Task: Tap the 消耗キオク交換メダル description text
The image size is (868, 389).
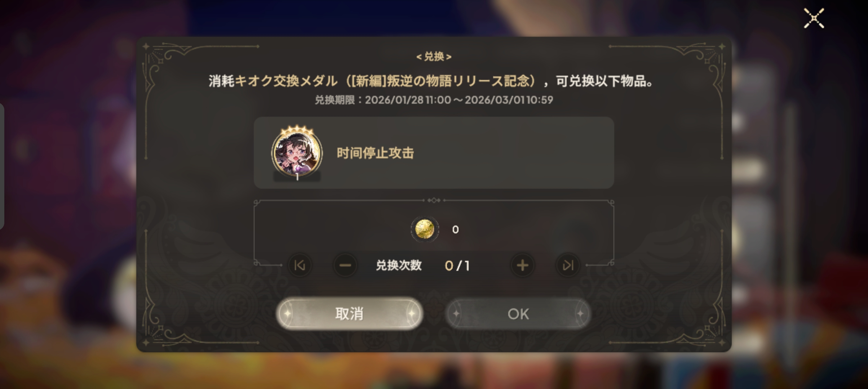Action: [431, 81]
